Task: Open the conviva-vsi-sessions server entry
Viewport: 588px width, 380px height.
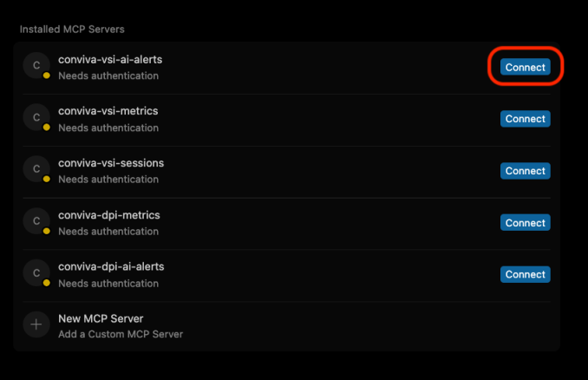Action: [111, 163]
